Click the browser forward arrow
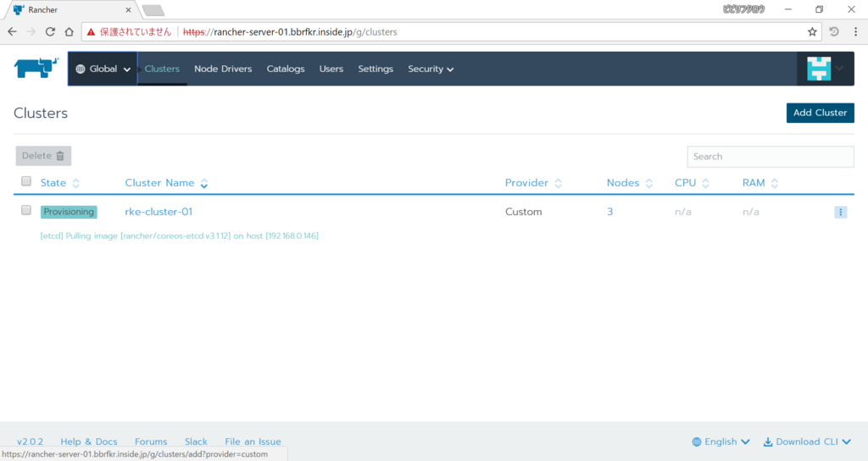Image resolution: width=868 pixels, height=461 pixels. click(31, 31)
